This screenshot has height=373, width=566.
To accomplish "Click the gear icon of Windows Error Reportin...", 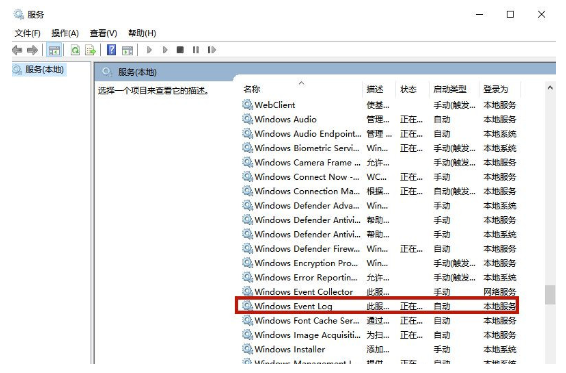I will pos(247,277).
